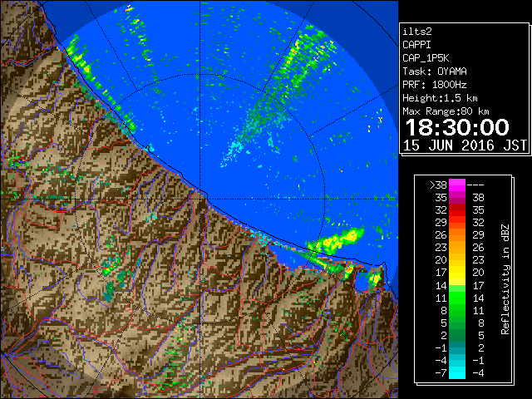Pick the bright green swatch beside 11 and 14
Screen dimensions: 532x399
457,298
